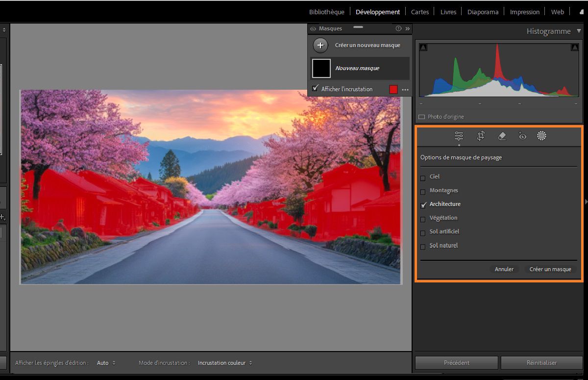Image resolution: width=588 pixels, height=380 pixels.
Task: Click the plus icon to create new mask
Action: coord(320,45)
